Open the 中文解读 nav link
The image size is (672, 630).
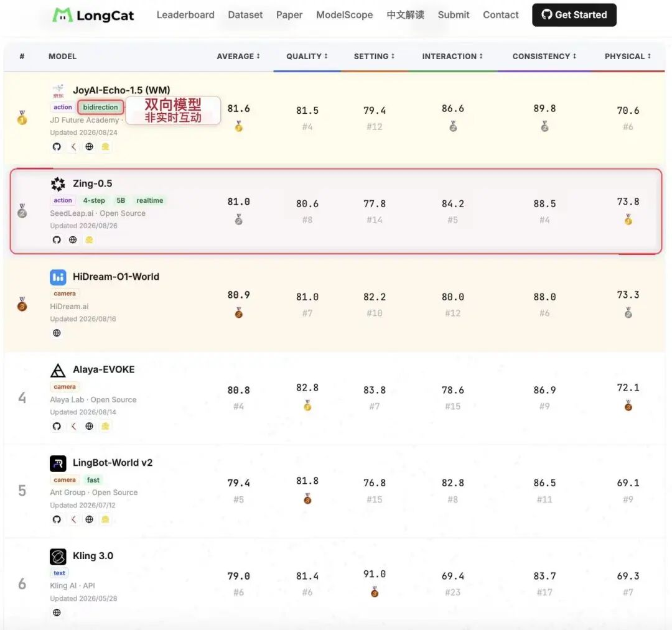[x=406, y=15]
